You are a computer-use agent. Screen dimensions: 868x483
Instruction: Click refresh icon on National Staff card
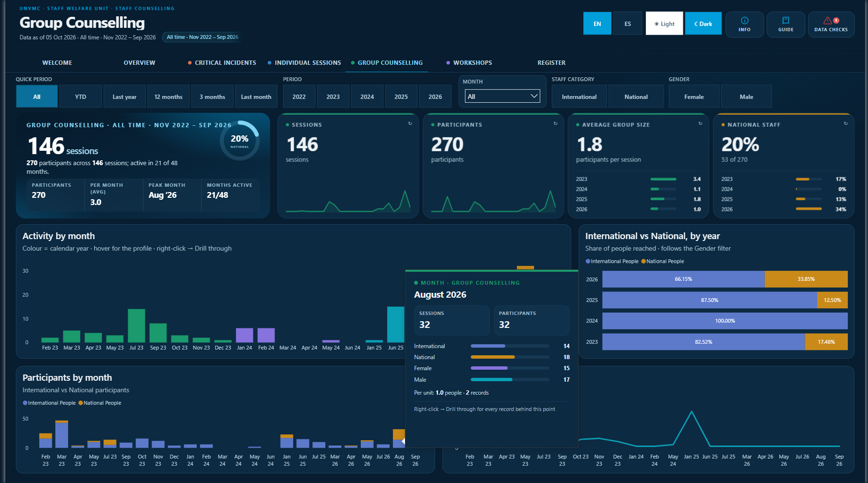click(x=846, y=124)
